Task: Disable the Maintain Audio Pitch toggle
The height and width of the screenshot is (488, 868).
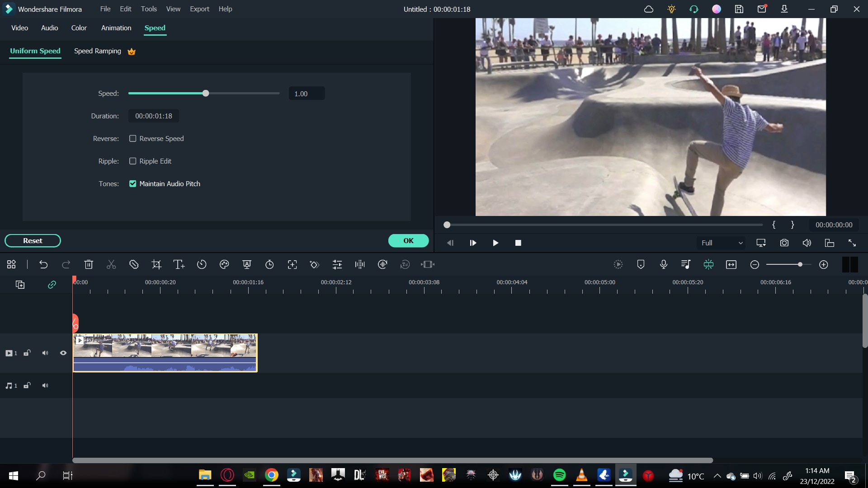Action: click(x=133, y=183)
